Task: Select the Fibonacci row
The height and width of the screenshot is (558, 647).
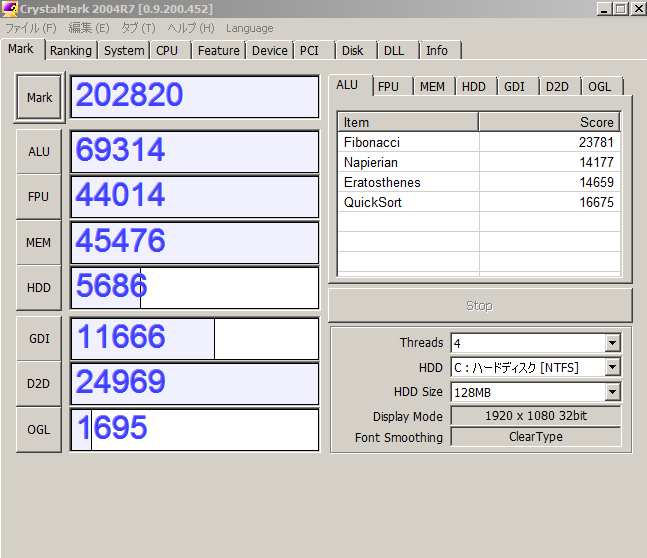Action: (x=479, y=142)
